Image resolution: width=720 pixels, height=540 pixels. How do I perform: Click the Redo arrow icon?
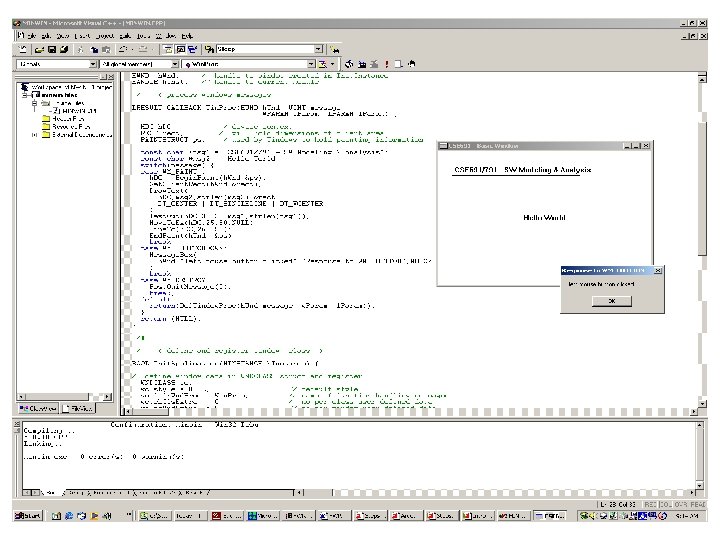143,49
